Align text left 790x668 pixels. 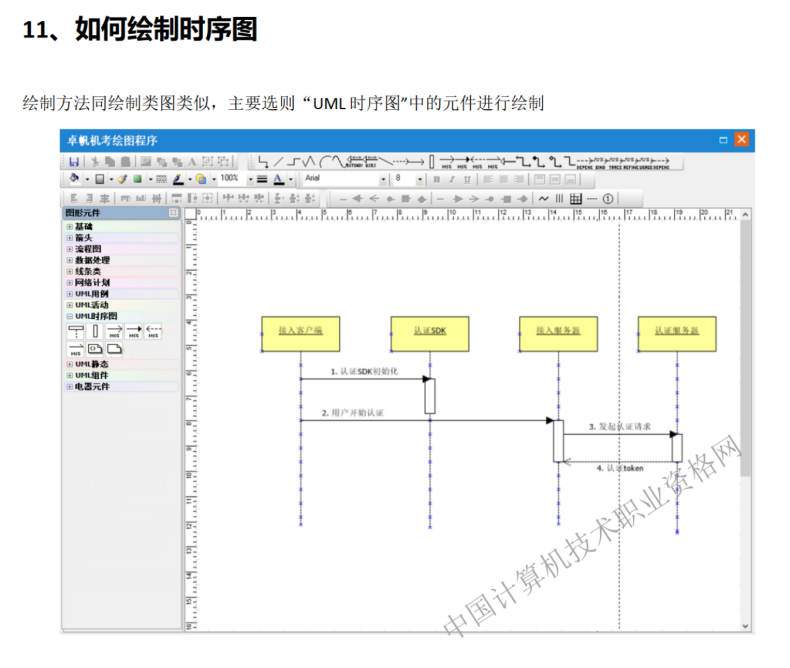pyautogui.click(x=488, y=179)
